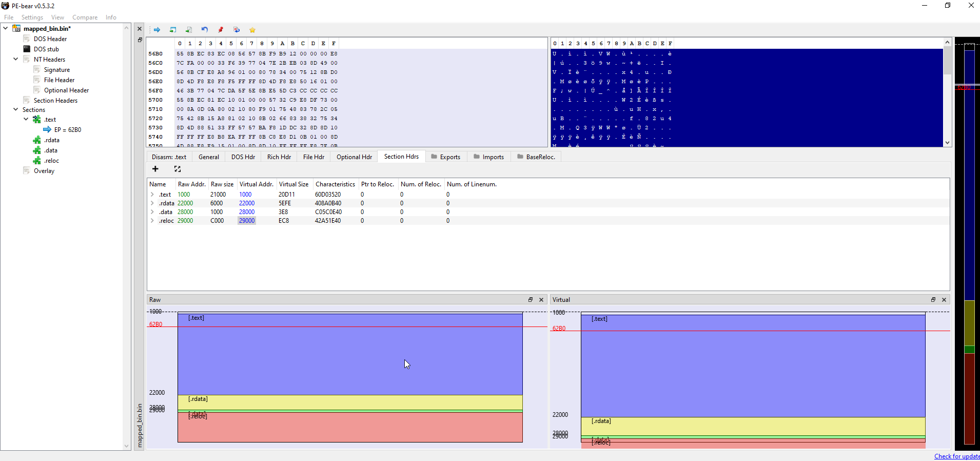Switch to the Rich Hdr tab

[x=279, y=157]
